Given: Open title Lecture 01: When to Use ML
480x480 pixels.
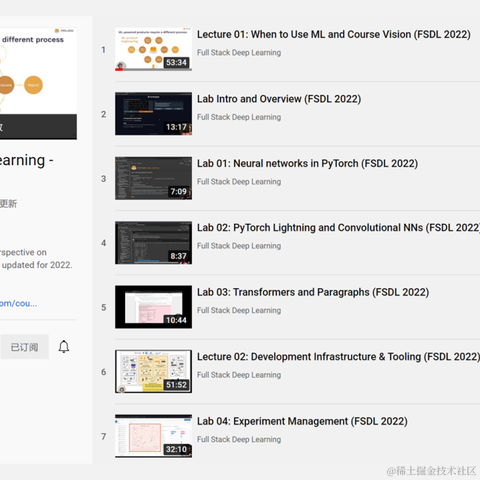Looking at the screenshot, I should point(334,34).
